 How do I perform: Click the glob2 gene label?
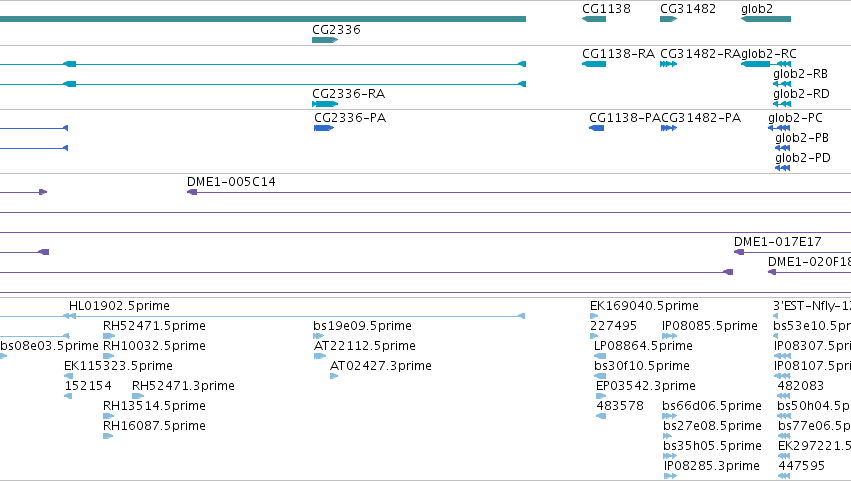coord(757,9)
